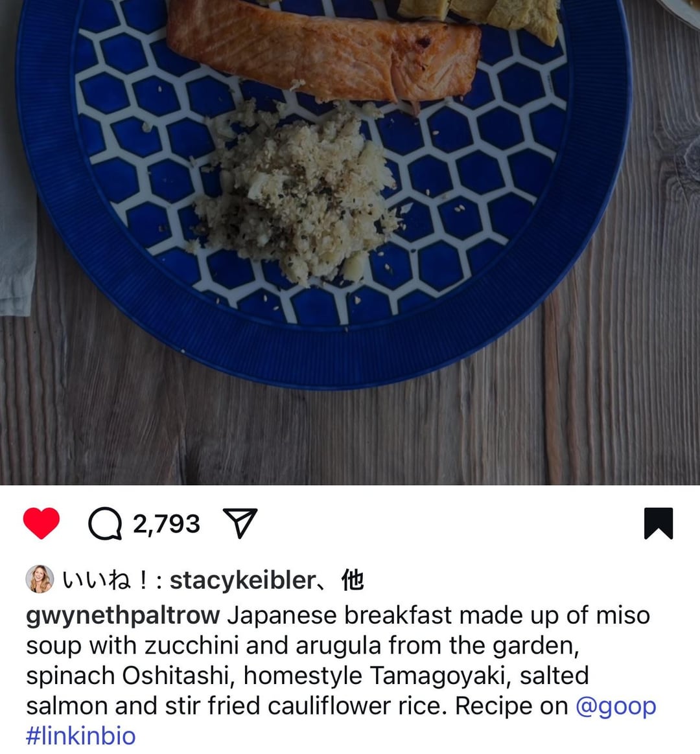Viewport: 700px width, 754px height.
Task: Open the 2,793 comments count
Action: pos(166,523)
